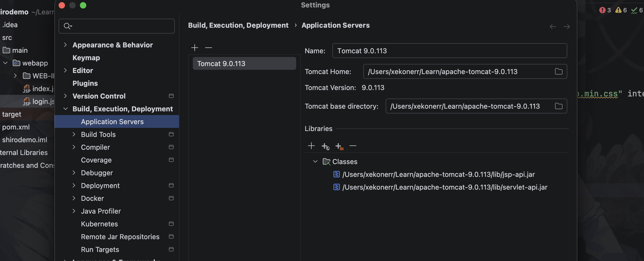Select pom.xml in project tree
644x261 pixels.
click(16, 127)
